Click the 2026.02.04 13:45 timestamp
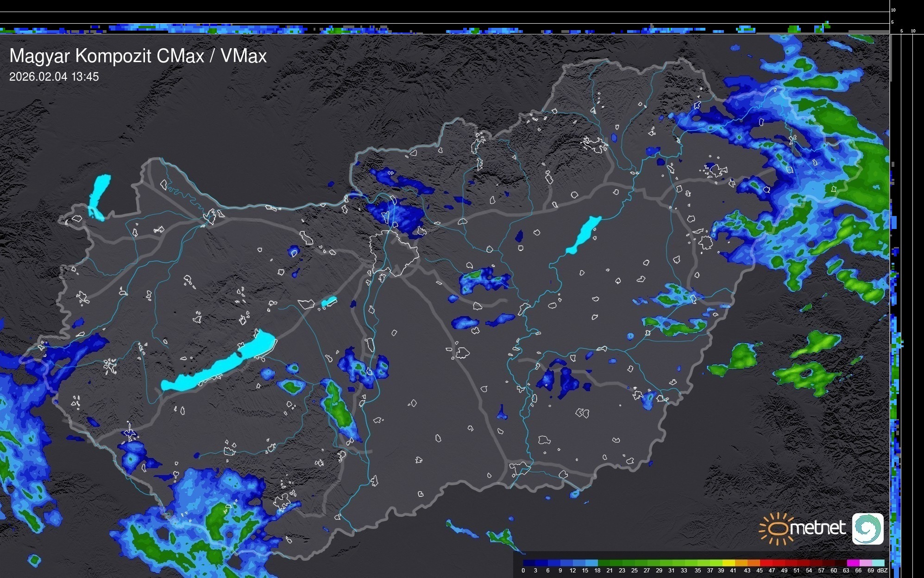The height and width of the screenshot is (578, 924). point(54,77)
